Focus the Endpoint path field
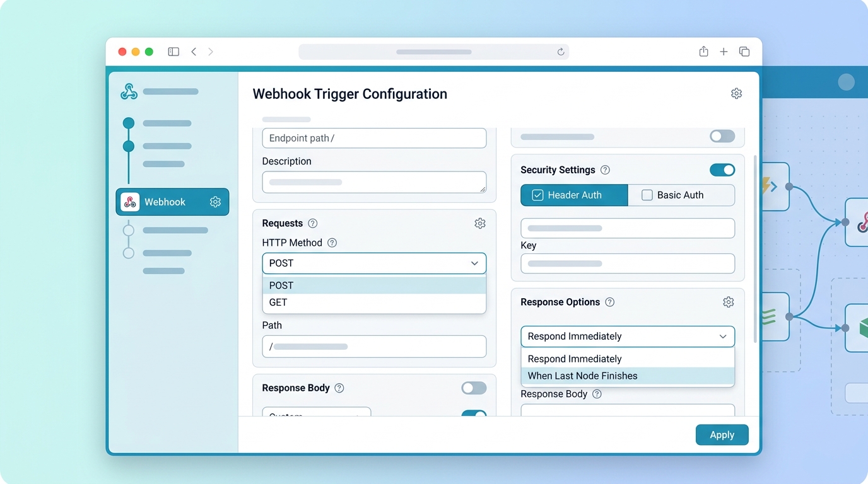The width and height of the screenshot is (868, 484). tap(374, 138)
